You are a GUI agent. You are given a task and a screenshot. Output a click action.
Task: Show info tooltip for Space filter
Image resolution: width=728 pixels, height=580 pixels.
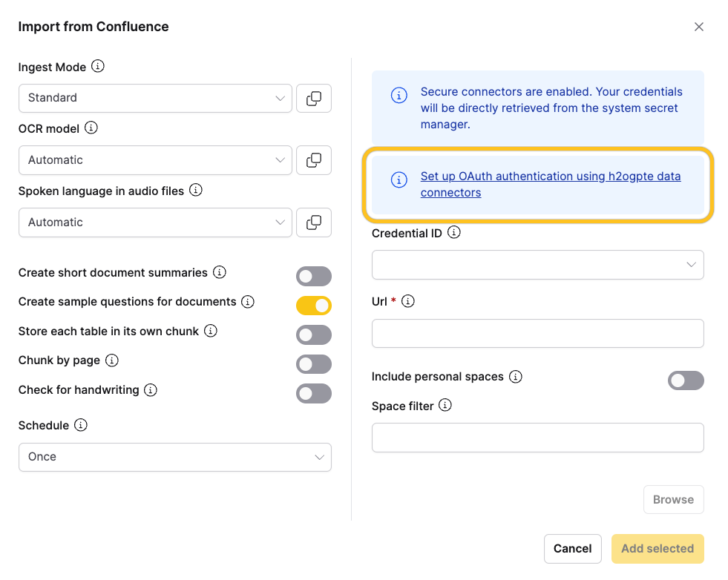445,406
